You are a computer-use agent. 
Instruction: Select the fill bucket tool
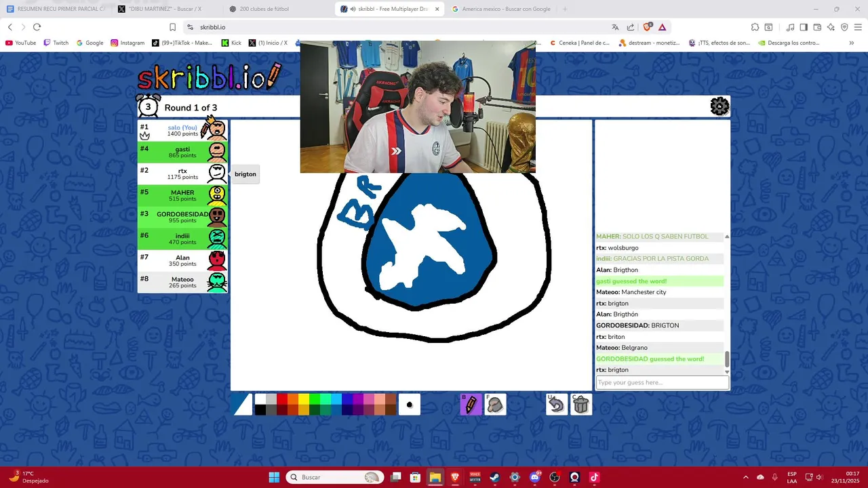[x=496, y=405]
